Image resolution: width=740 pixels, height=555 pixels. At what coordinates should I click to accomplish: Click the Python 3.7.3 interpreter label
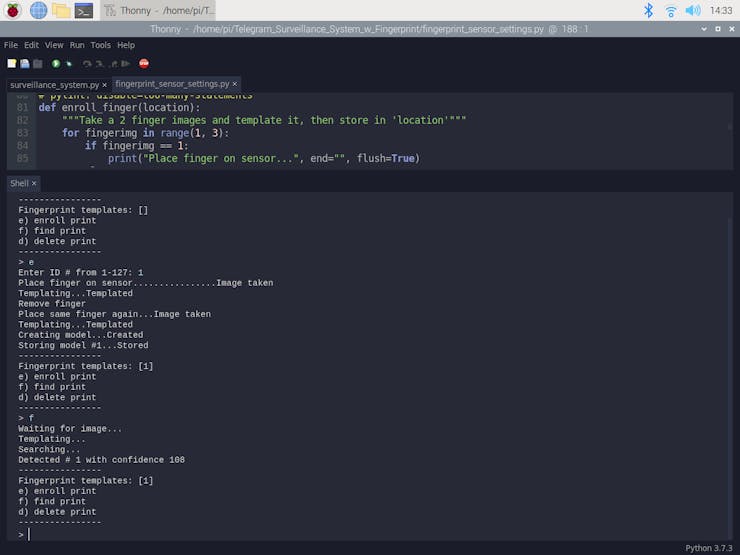(x=708, y=548)
